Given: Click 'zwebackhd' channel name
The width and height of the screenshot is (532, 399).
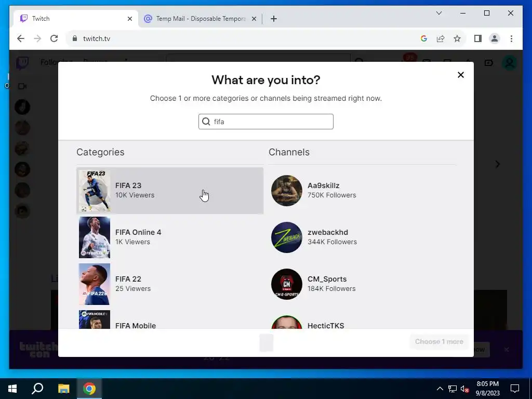Looking at the screenshot, I should [x=327, y=232].
